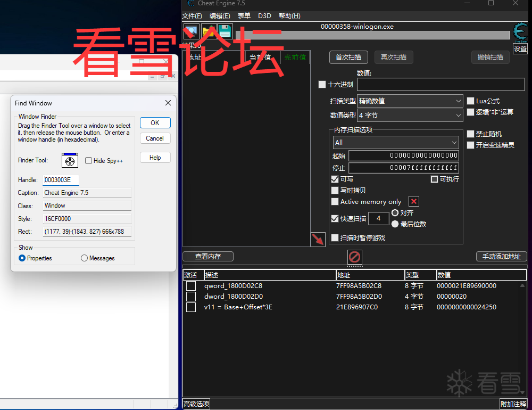Click Cancel in Find Window dialog
The height and width of the screenshot is (410, 532).
[x=155, y=138]
